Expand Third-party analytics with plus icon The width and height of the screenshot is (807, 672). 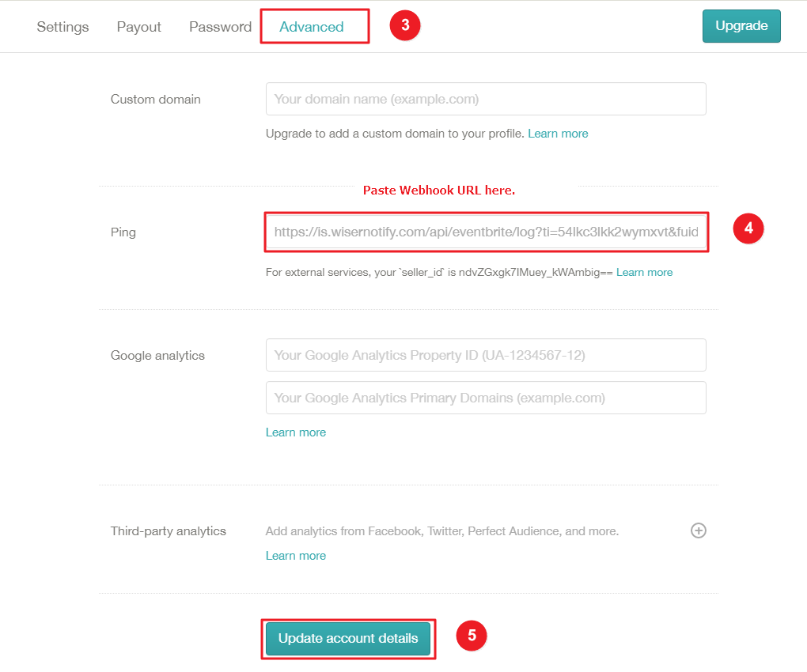pyautogui.click(x=698, y=530)
